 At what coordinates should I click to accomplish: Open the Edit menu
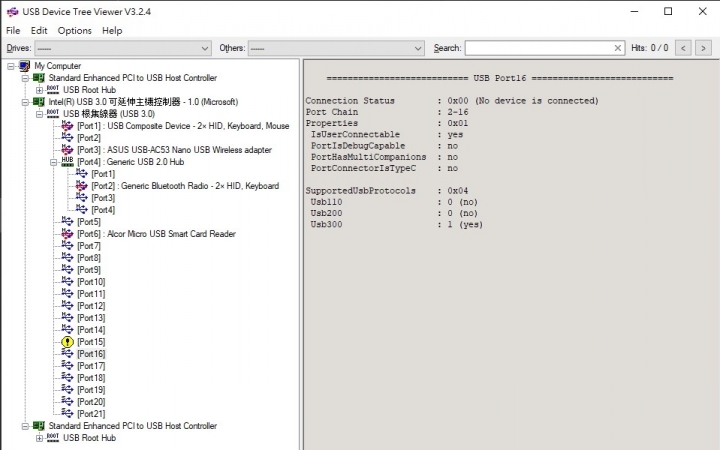(39, 30)
